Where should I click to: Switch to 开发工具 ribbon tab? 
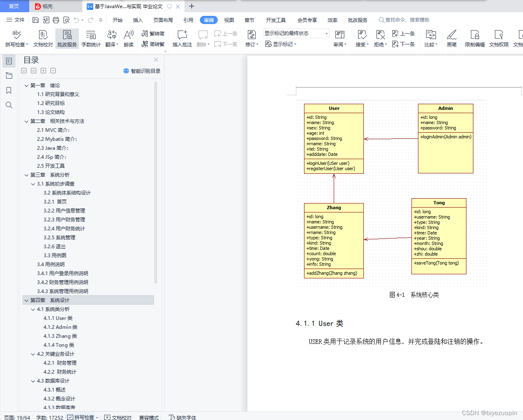coord(276,20)
